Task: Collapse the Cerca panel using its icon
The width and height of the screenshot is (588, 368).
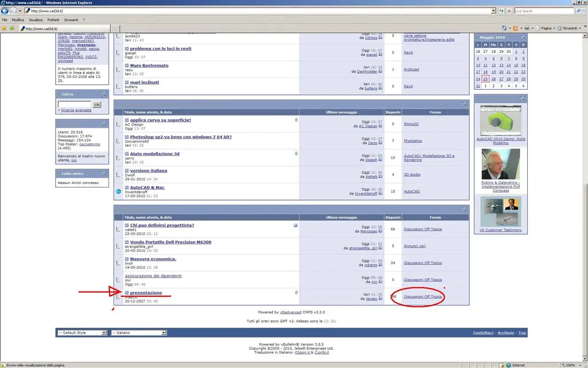Action: coord(105,94)
